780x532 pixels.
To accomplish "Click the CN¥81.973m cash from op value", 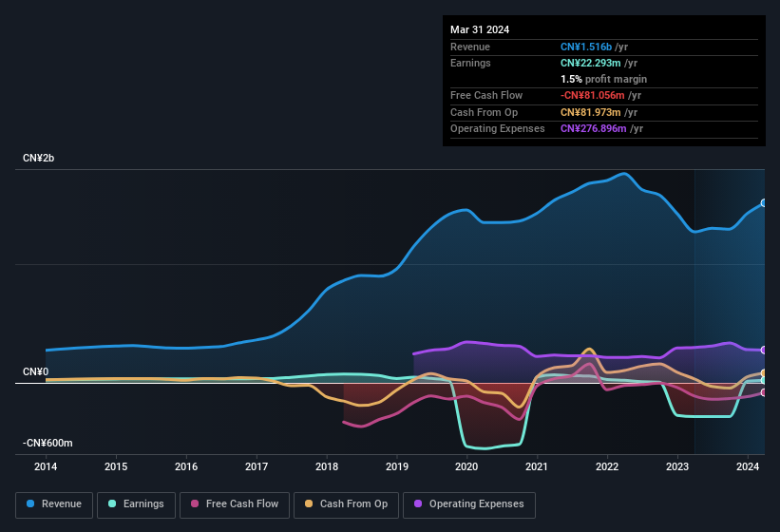I will pos(591,112).
